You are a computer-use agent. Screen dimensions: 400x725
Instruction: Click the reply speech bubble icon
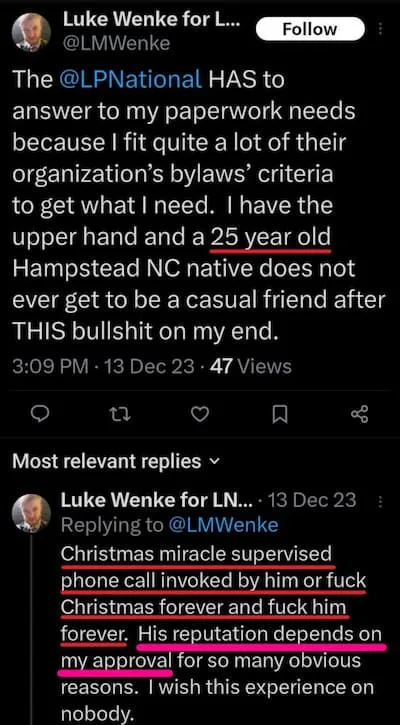click(43, 415)
